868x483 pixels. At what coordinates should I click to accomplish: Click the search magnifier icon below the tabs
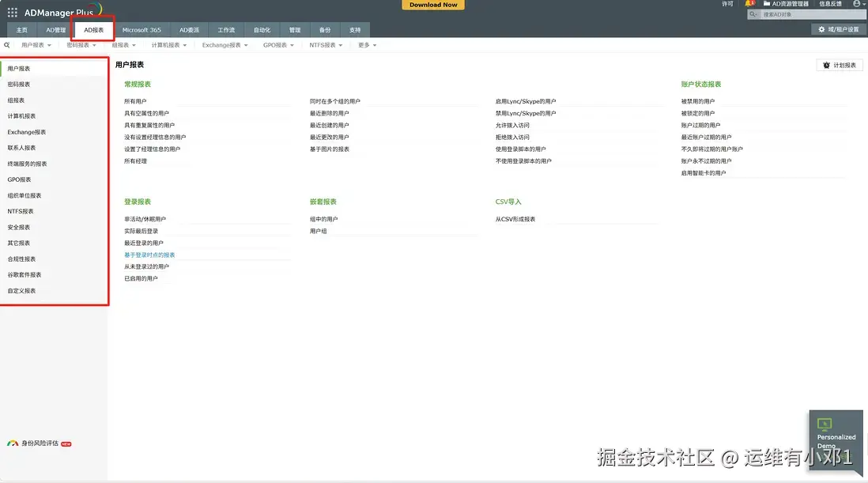6,45
